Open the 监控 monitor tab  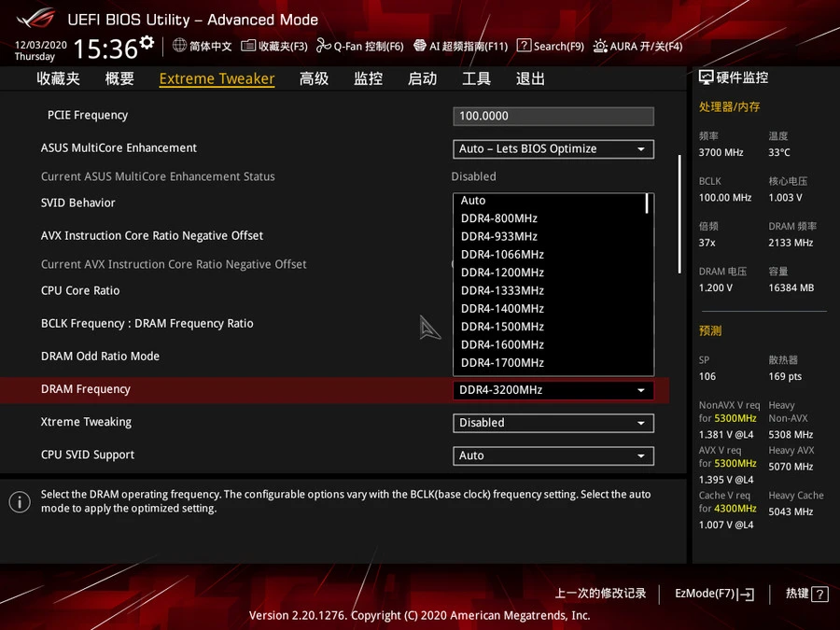coord(368,78)
